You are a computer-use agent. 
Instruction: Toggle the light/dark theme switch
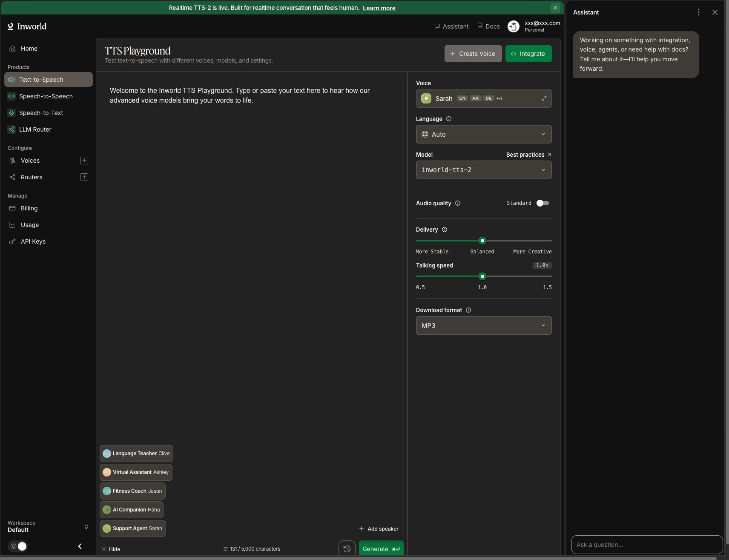(18, 546)
